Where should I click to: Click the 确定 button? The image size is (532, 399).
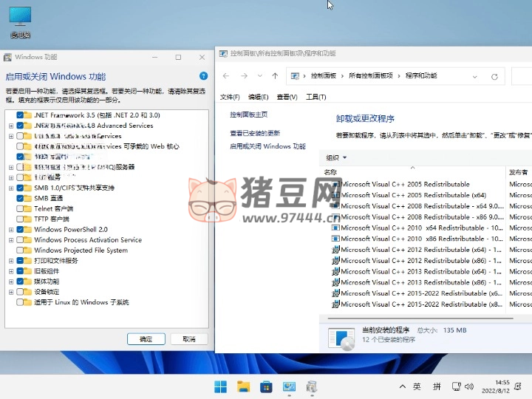[146, 338]
